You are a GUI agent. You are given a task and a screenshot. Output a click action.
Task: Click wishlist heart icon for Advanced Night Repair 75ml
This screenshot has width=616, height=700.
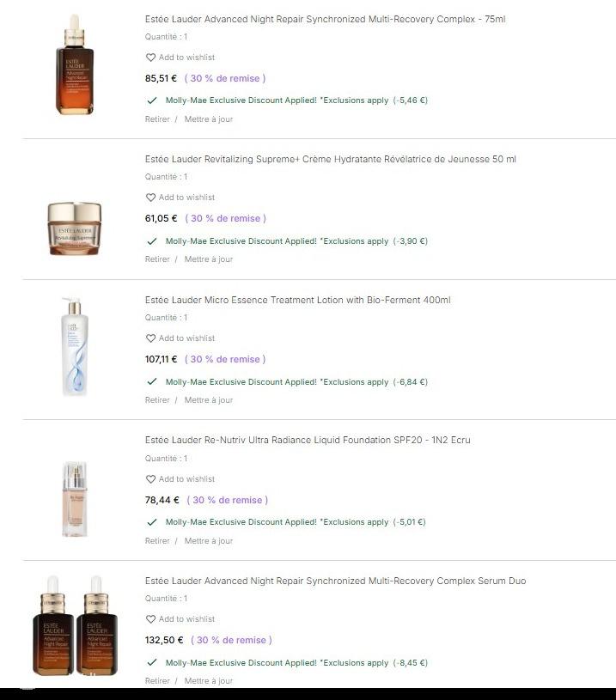150,58
